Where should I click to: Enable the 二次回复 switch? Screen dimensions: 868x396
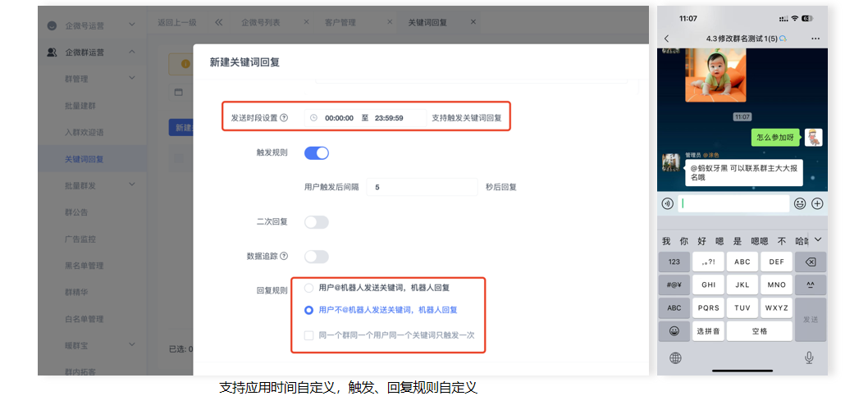click(x=317, y=222)
